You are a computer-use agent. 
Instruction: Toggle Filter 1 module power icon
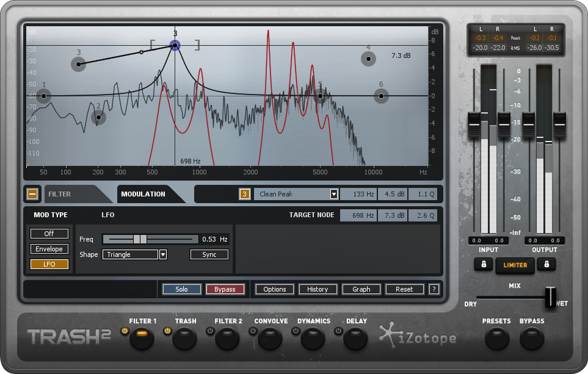[125, 331]
